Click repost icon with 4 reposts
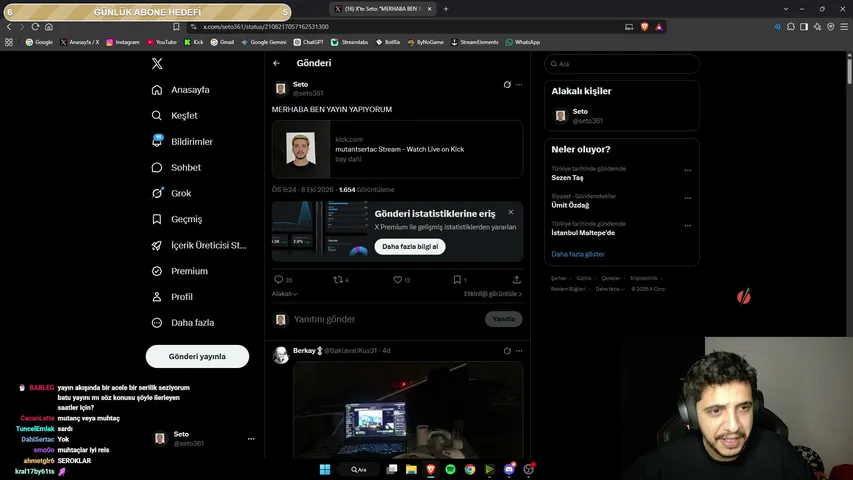853x480 pixels. [x=338, y=279]
